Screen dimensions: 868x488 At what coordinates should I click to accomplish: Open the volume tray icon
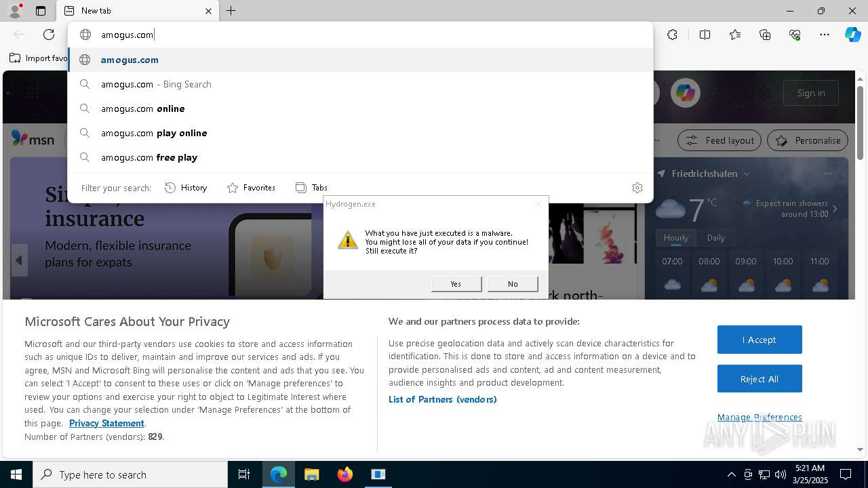tap(780, 474)
